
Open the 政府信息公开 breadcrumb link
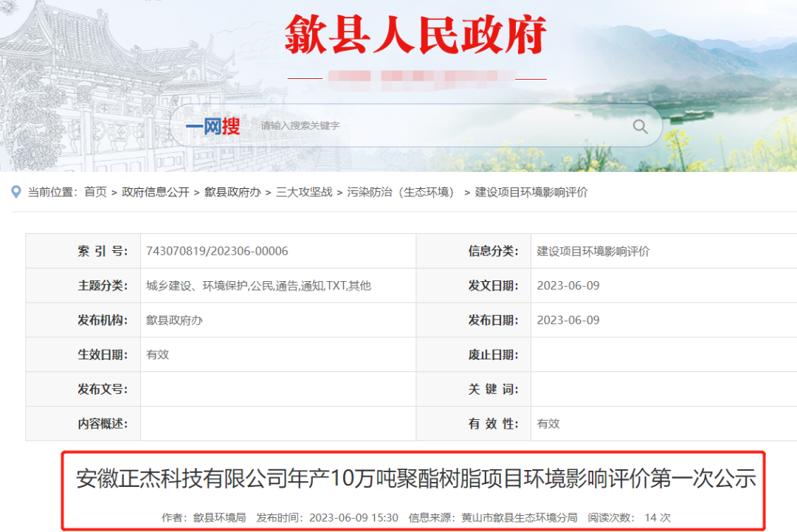click(x=156, y=192)
